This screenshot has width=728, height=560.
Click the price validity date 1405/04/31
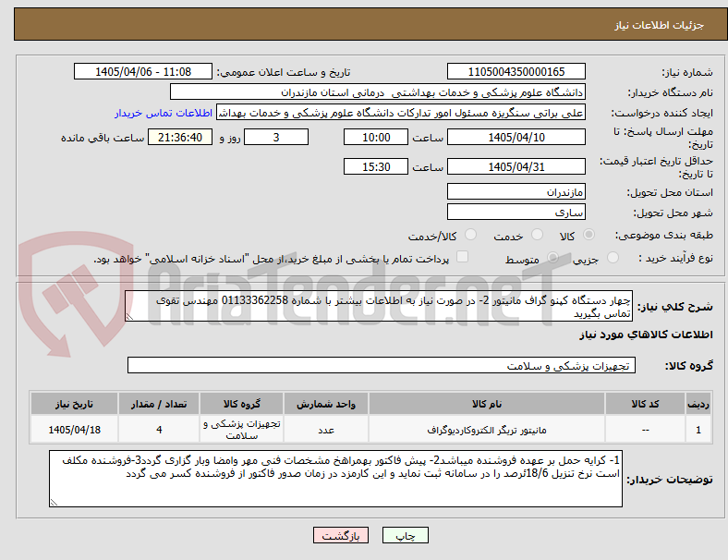[x=516, y=166]
